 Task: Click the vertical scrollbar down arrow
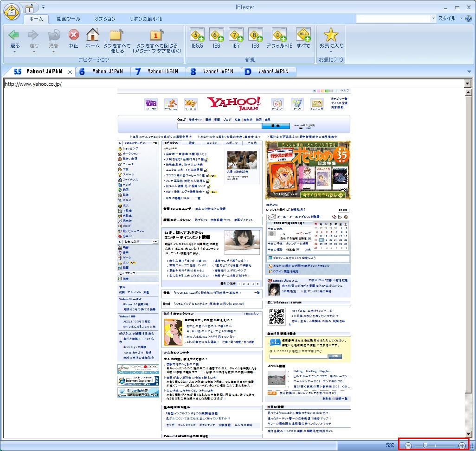tap(468, 434)
